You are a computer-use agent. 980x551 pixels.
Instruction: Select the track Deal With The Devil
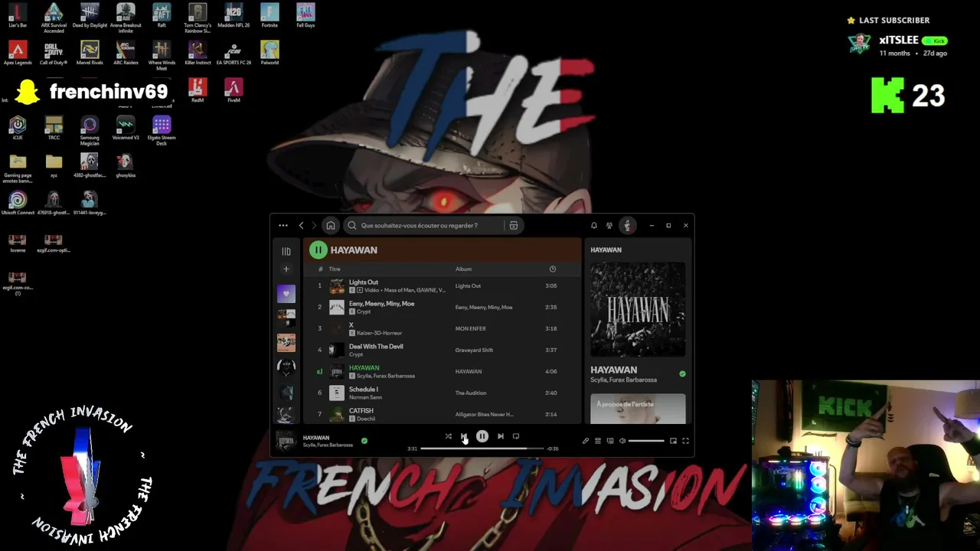[x=376, y=347]
